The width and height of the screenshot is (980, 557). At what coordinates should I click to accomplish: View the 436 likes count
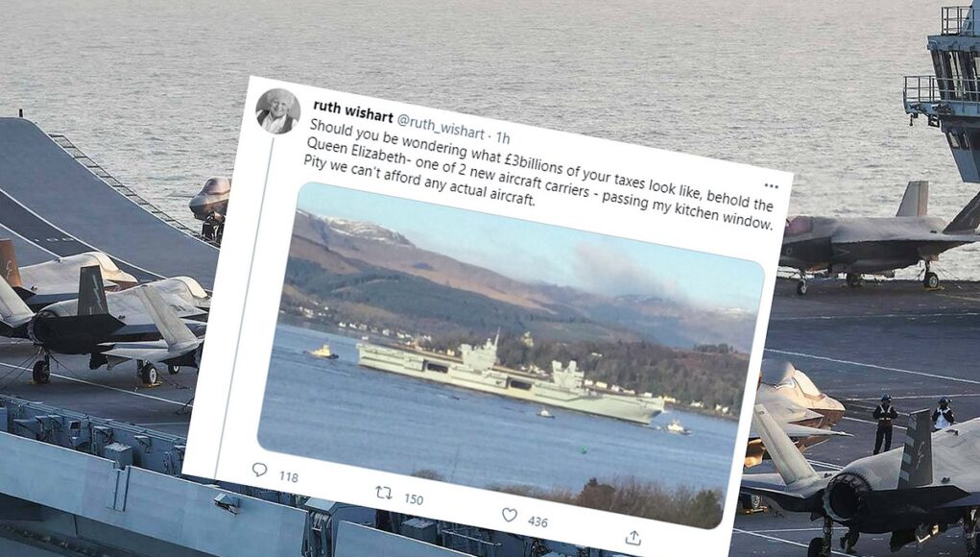point(538,521)
